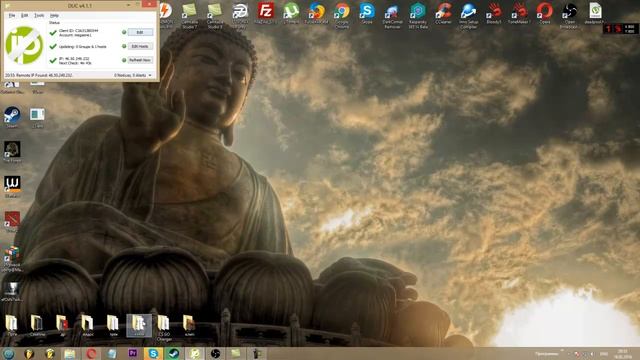Open Open Broadcaster Software shortcut
Viewport: 640px width, 360px height.
point(569,15)
